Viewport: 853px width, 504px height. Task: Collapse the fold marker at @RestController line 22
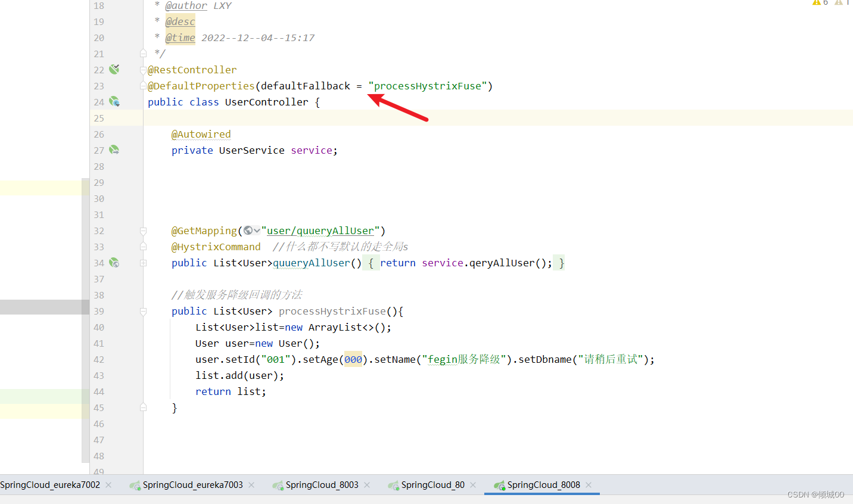pos(143,70)
